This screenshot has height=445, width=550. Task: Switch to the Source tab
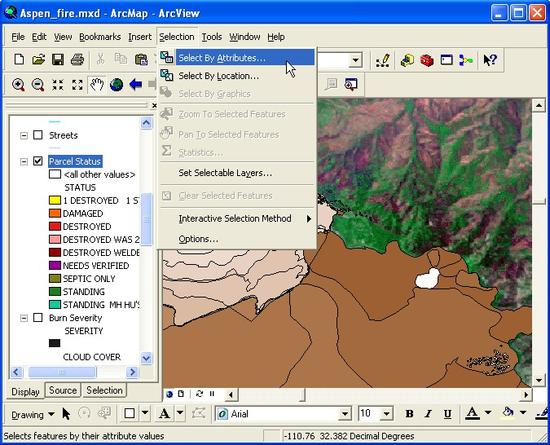click(x=63, y=390)
